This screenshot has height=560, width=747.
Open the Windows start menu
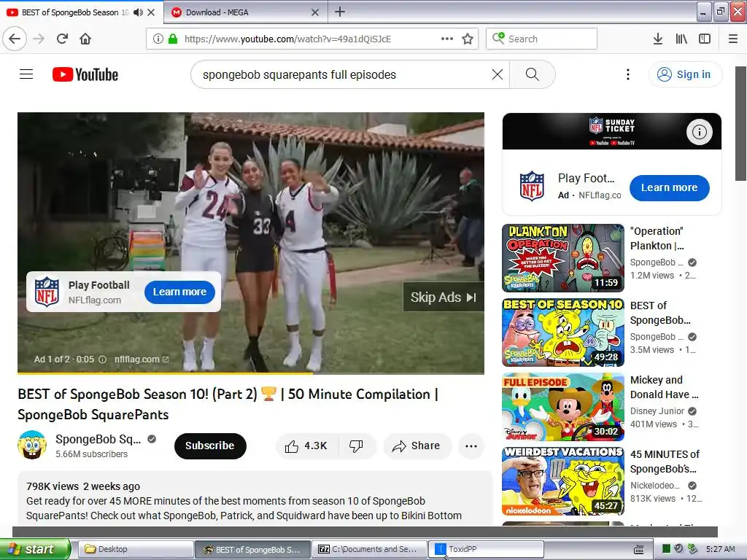point(35,549)
